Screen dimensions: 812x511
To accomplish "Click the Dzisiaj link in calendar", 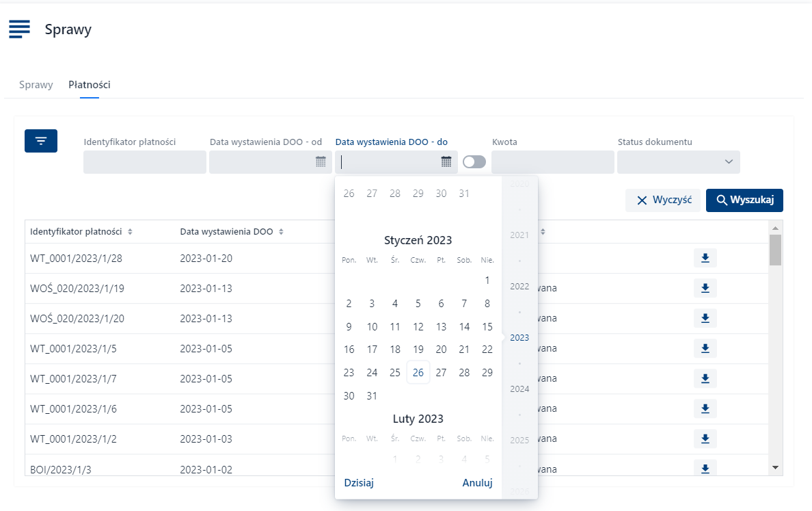I will pos(359,483).
